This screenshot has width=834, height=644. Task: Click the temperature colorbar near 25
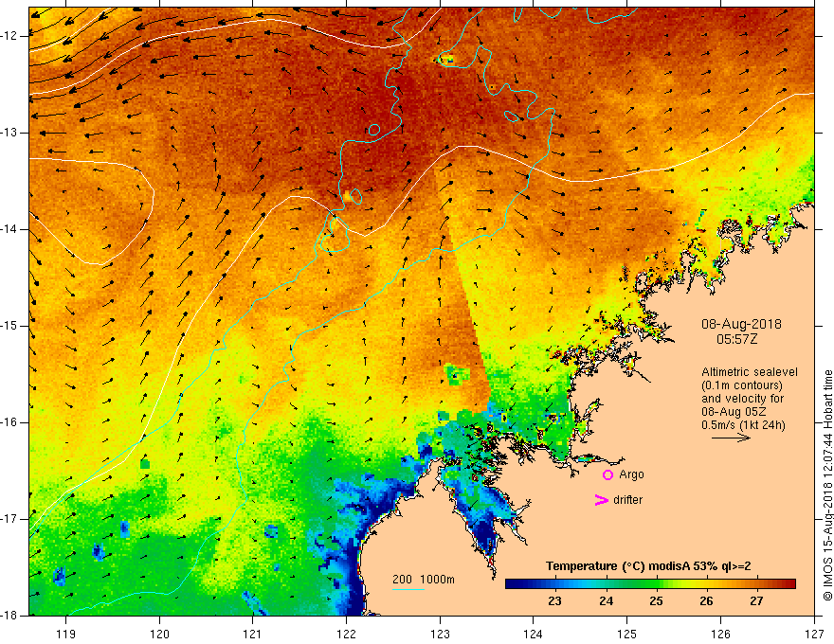point(656,584)
